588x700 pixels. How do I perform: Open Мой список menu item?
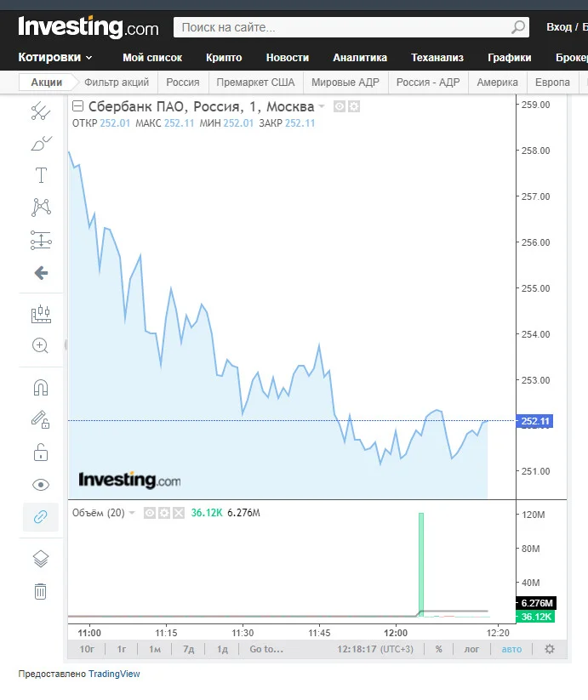click(152, 58)
